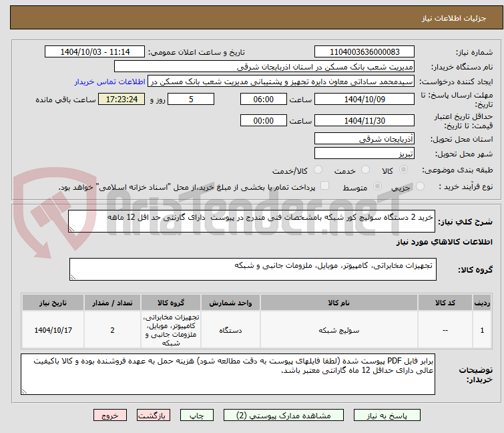Click the announcement date field 1404/10/03 - 11:14
504x433 pixels.
[95, 52]
